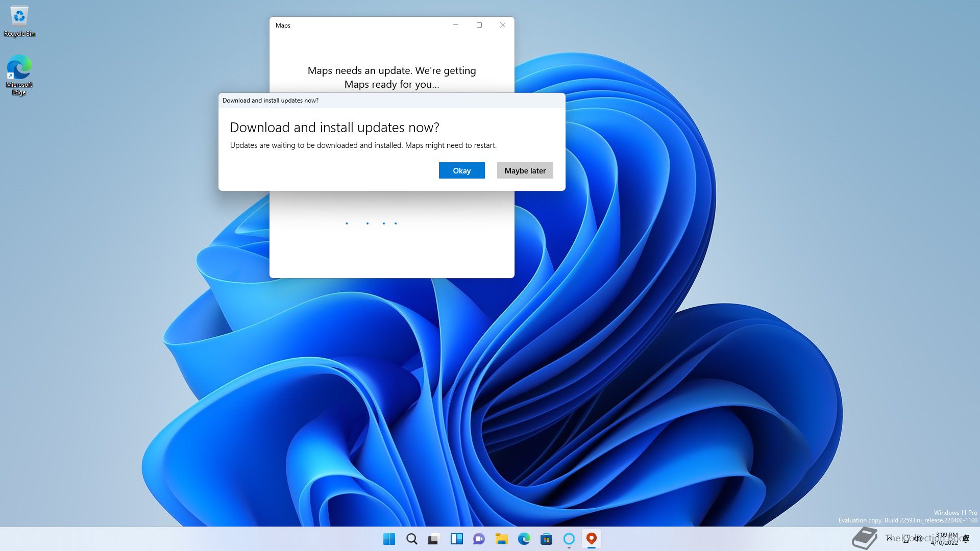The height and width of the screenshot is (551, 980).
Task: Click the volume speaker tray icon
Action: (918, 538)
